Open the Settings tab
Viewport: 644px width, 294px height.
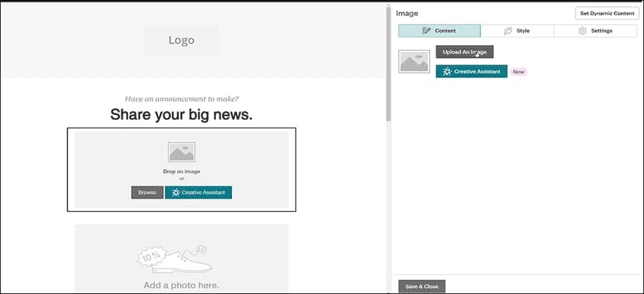point(595,31)
